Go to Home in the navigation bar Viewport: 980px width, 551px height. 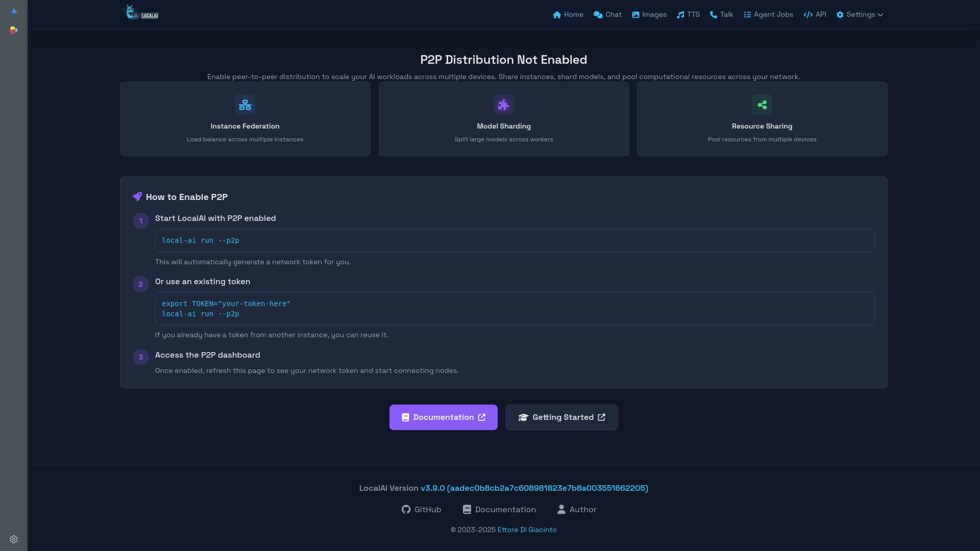click(x=568, y=15)
